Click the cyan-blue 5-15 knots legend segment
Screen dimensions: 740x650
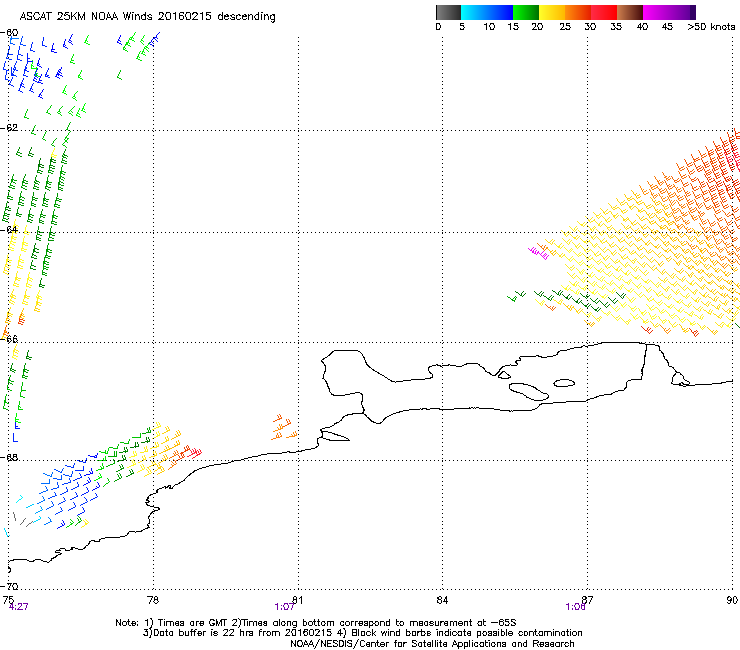coord(487,12)
